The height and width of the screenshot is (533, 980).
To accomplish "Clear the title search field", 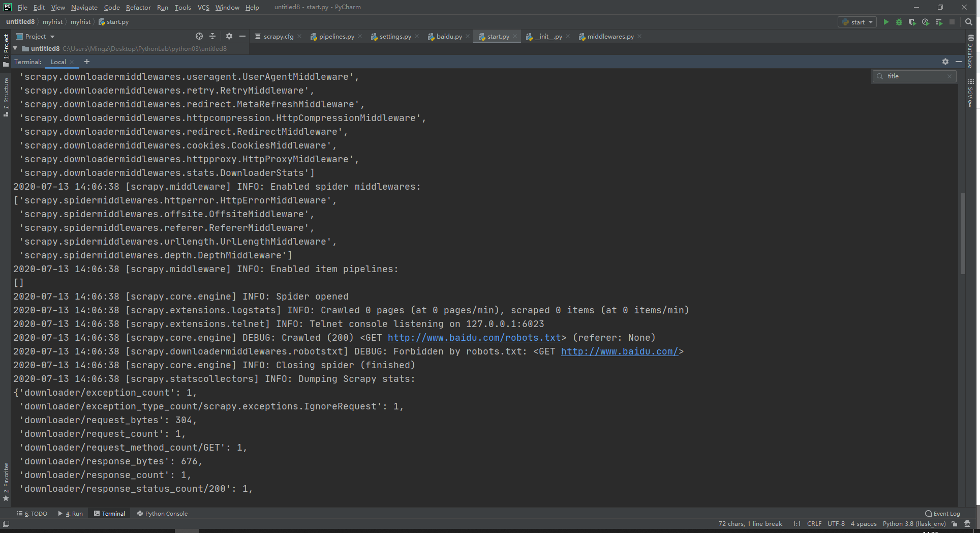I will [x=949, y=76].
